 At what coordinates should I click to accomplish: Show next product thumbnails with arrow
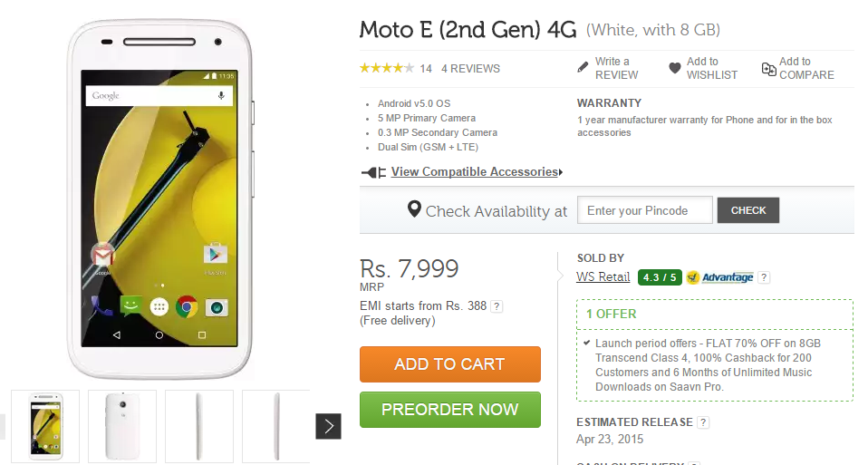pos(328,426)
